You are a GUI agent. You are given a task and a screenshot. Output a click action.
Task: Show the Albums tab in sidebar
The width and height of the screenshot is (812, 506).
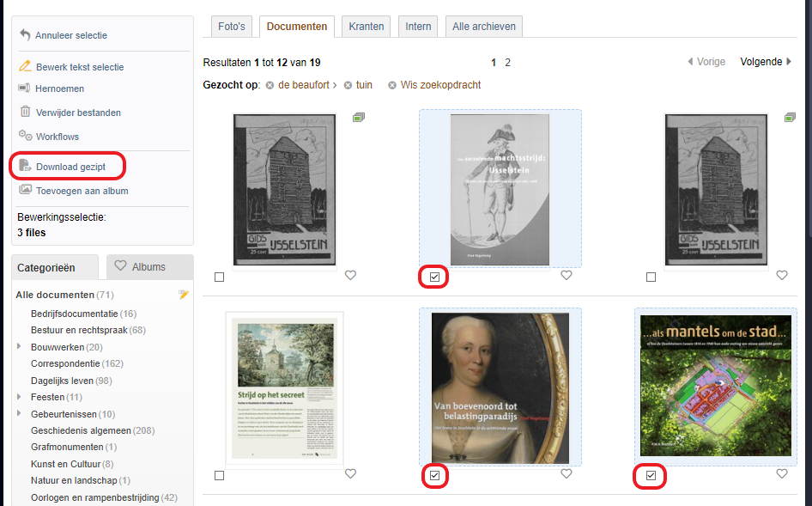pyautogui.click(x=149, y=267)
